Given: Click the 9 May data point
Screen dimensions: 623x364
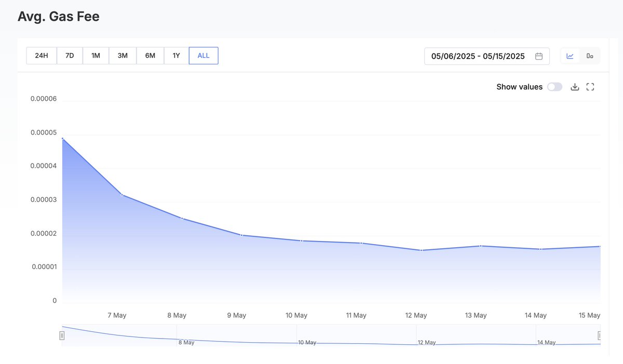Looking at the screenshot, I should [x=241, y=235].
